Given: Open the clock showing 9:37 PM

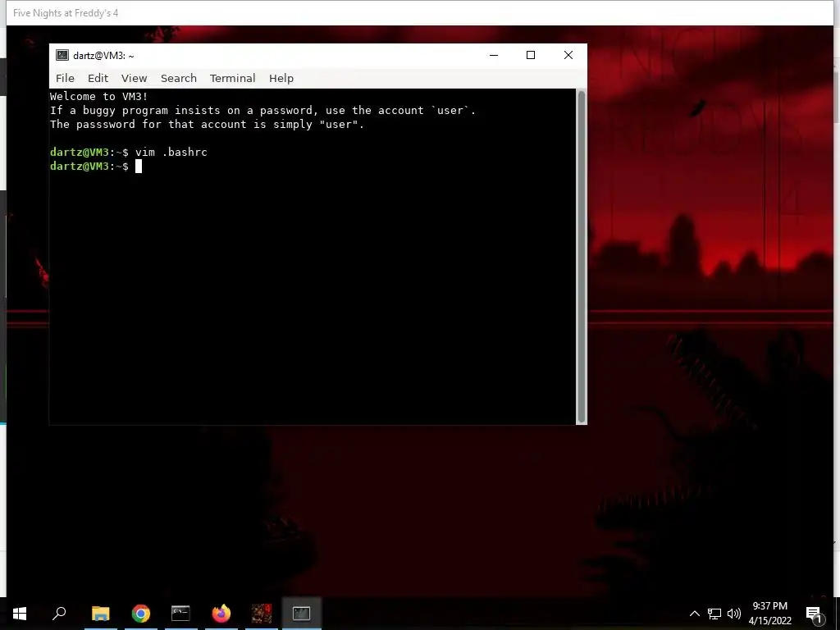Looking at the screenshot, I should (769, 614).
